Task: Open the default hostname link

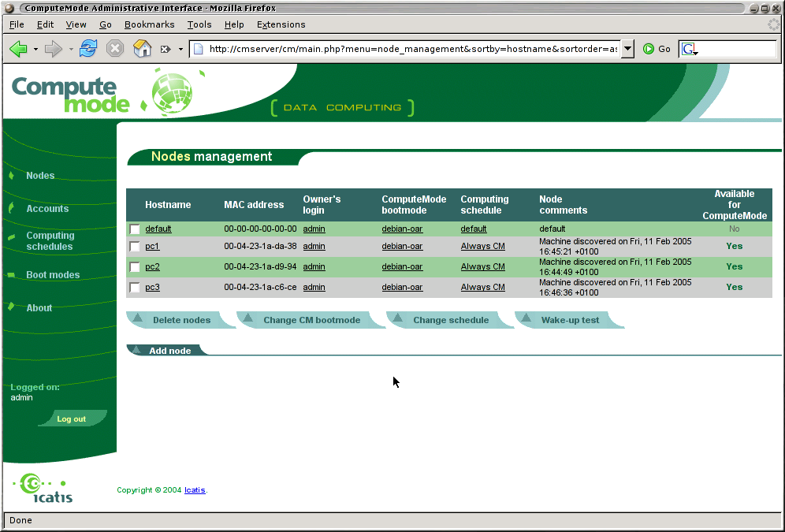Action: pyautogui.click(x=158, y=229)
